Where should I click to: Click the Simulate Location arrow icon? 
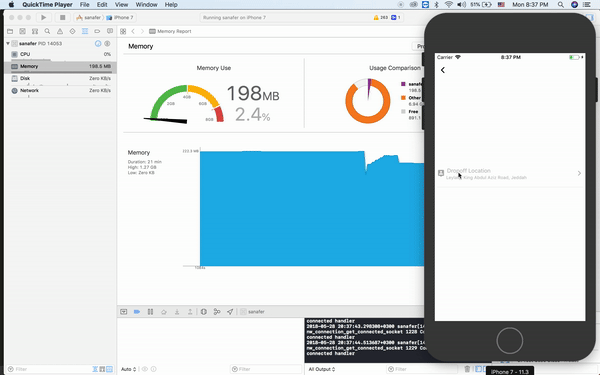230,312
